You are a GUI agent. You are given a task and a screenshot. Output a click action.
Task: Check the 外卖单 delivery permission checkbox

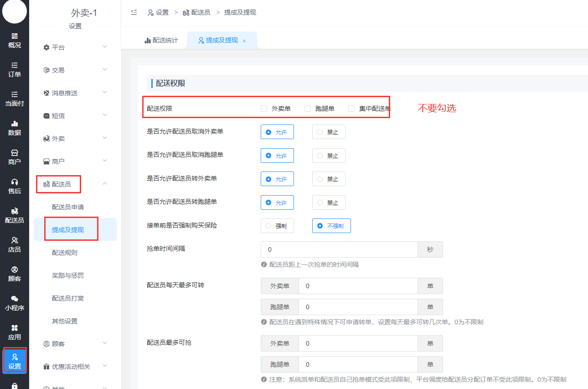point(264,109)
